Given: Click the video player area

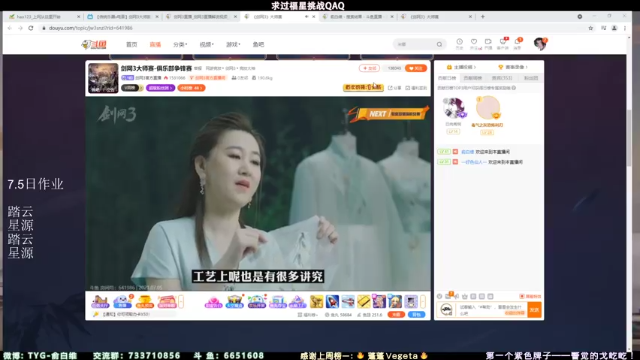Looking at the screenshot, I should [258, 193].
